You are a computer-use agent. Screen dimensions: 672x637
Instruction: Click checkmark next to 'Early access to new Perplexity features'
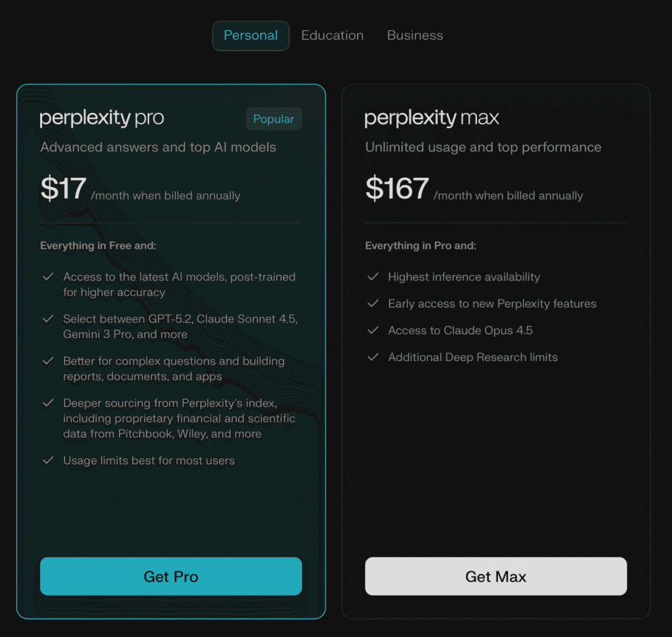[373, 304]
